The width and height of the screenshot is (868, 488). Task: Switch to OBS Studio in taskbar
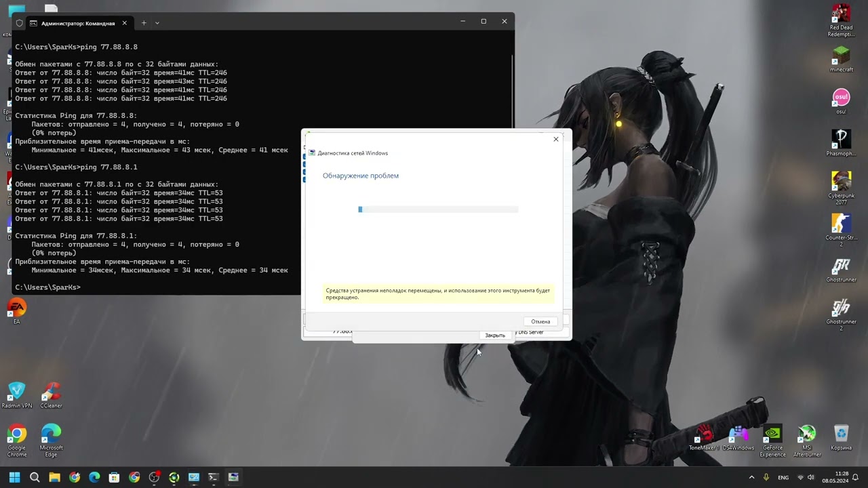[x=154, y=477]
